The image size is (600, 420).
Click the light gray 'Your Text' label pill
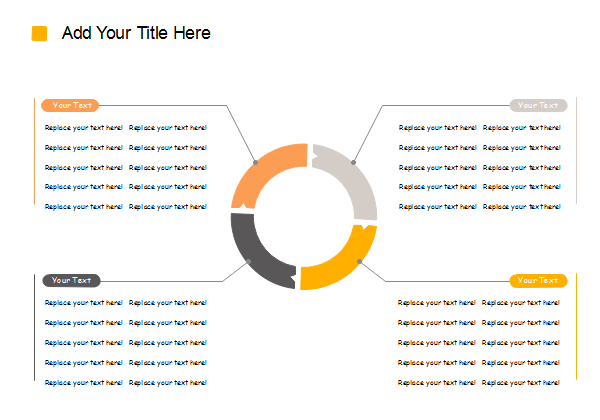pyautogui.click(x=538, y=105)
